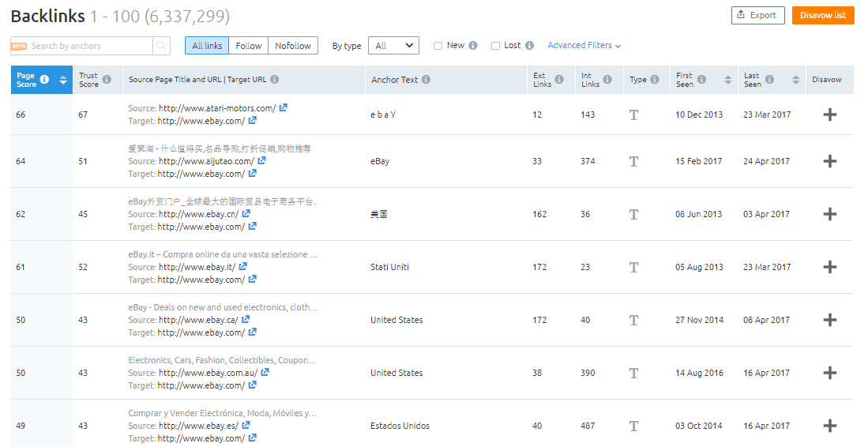Open http://www.ebay.es/ source link
The image size is (868, 447).
coord(199,426)
